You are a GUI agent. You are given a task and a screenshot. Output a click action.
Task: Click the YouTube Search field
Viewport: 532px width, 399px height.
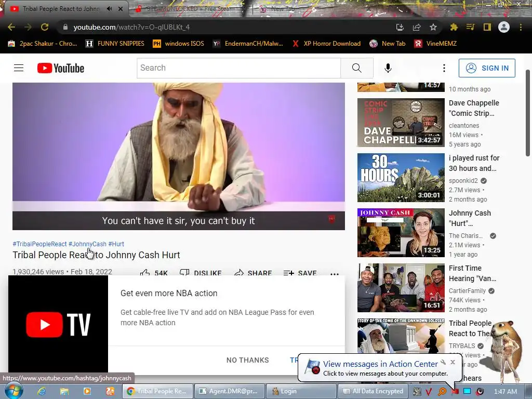click(x=238, y=68)
